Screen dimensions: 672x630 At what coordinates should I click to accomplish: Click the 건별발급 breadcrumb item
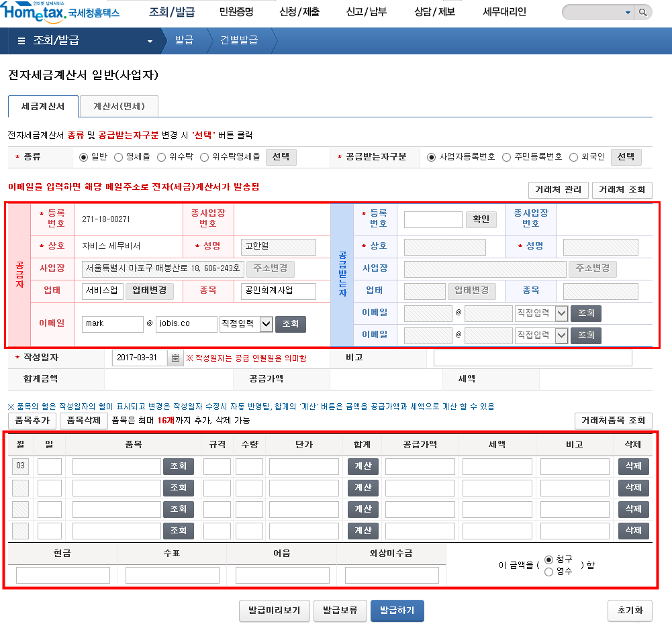coord(239,40)
